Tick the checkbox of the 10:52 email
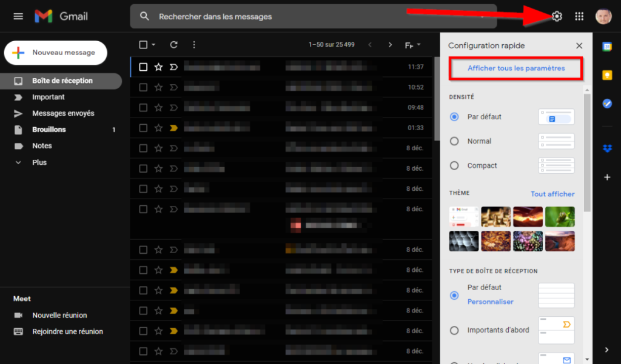The image size is (621, 364). pyautogui.click(x=143, y=87)
